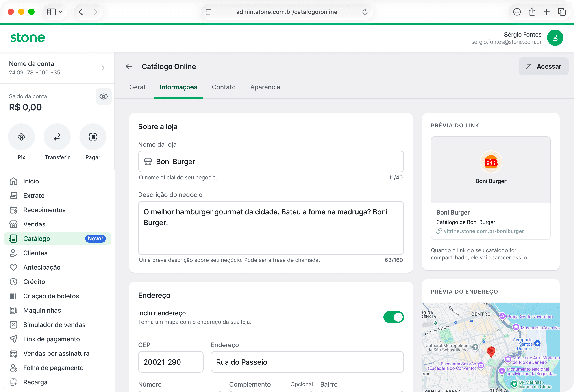Screen dimensions: 574x392
Task: Switch to the Geral tab
Action: [137, 87]
